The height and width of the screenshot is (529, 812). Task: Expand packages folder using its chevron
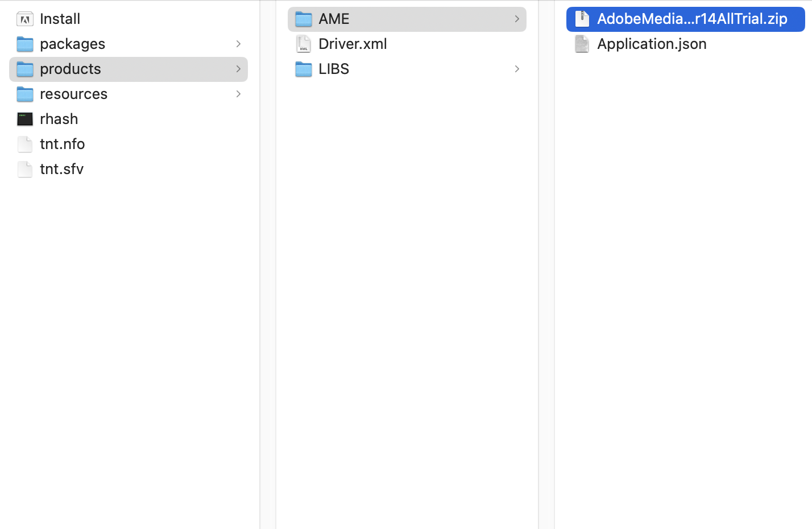pos(238,44)
